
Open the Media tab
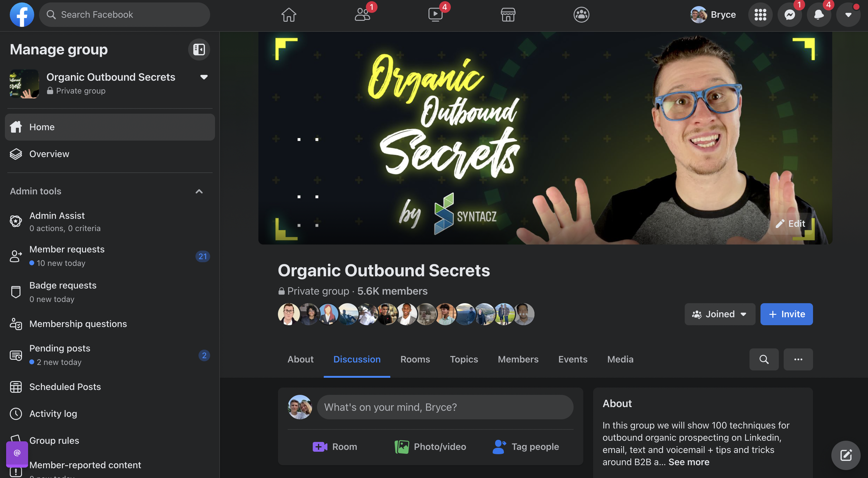click(x=620, y=359)
